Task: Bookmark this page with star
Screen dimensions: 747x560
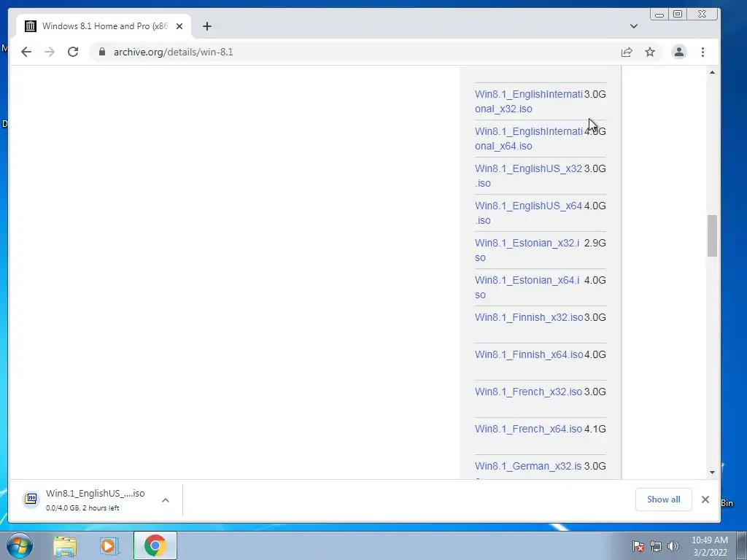Action: (x=650, y=52)
